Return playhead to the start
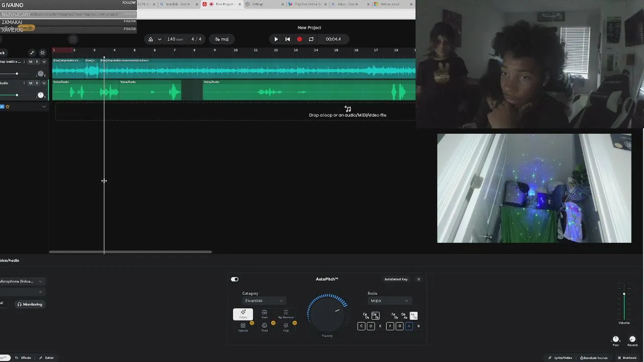 pyautogui.click(x=287, y=39)
